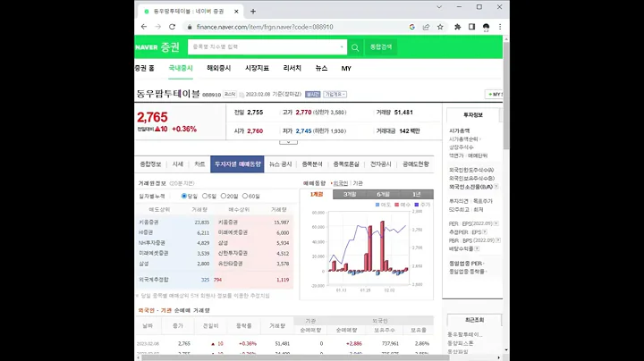Click the 실시간 badge button
The image size is (644, 361).
pos(312,95)
